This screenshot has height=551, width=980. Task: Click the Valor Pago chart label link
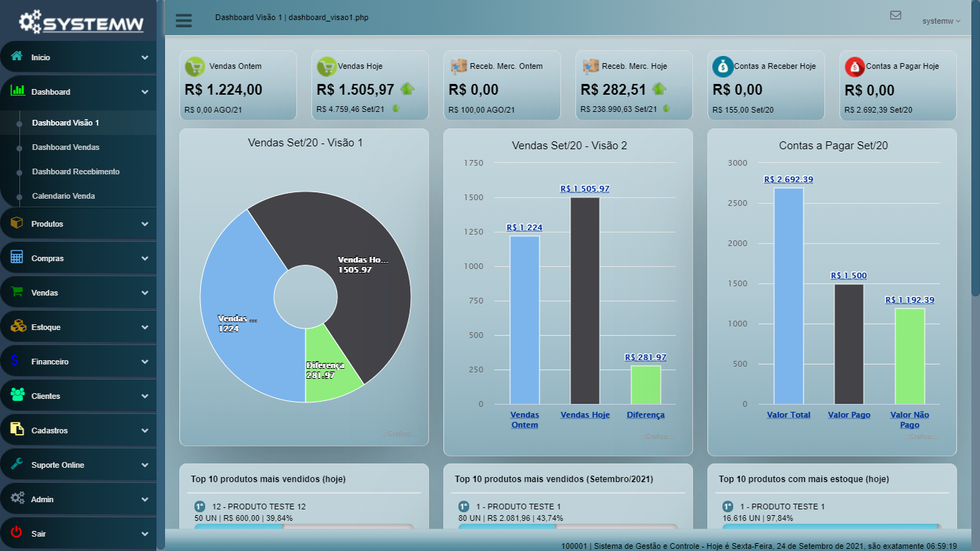tap(849, 415)
